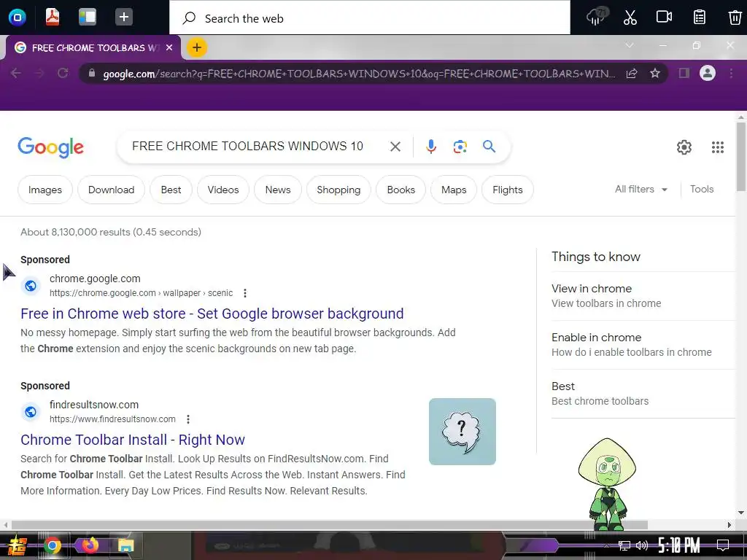This screenshot has width=747, height=560.
Task: Open the findresultsnow.com ad options dots
Action: (188, 419)
